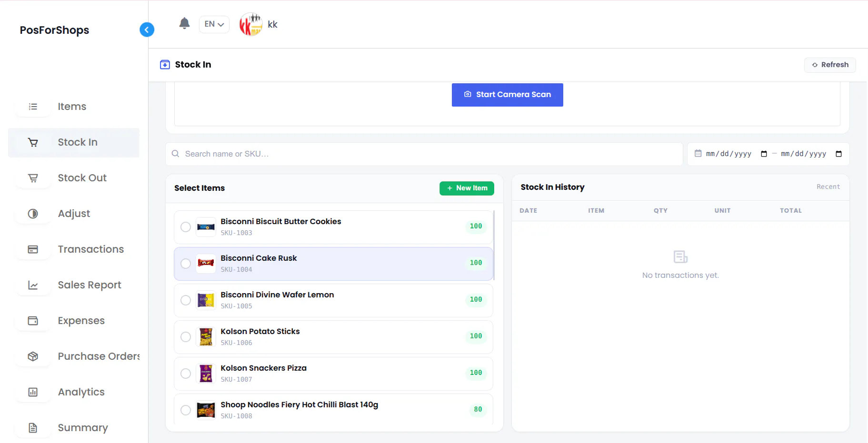This screenshot has width=868, height=443.
Task: Click the Recent label in Stock In History
Action: click(x=828, y=187)
